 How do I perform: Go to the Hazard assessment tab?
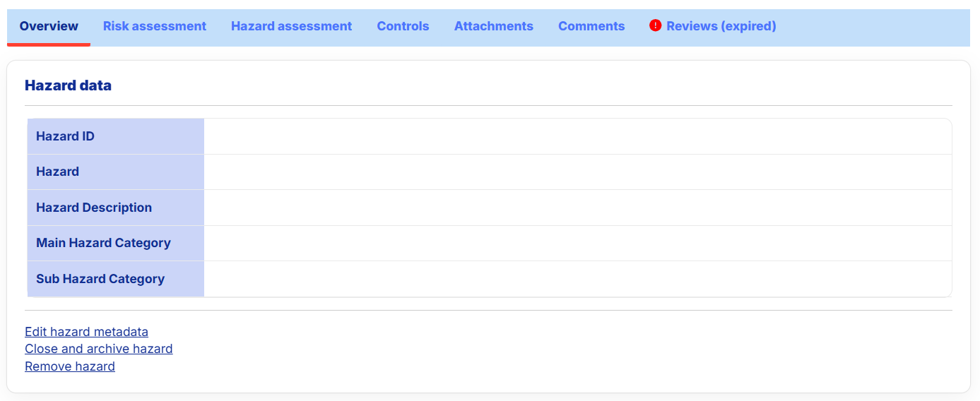[291, 26]
